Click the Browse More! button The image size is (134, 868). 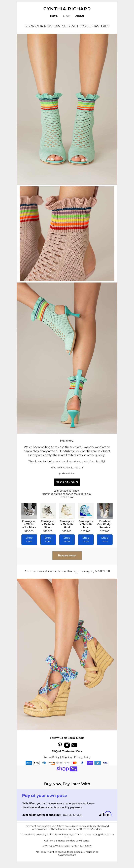(67, 555)
